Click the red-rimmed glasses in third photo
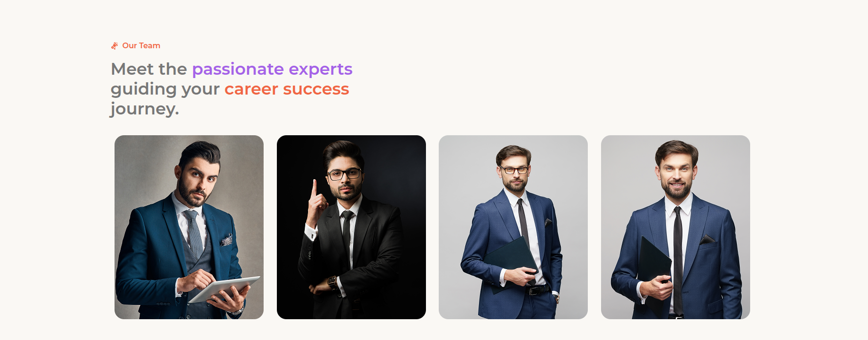 coord(514,170)
